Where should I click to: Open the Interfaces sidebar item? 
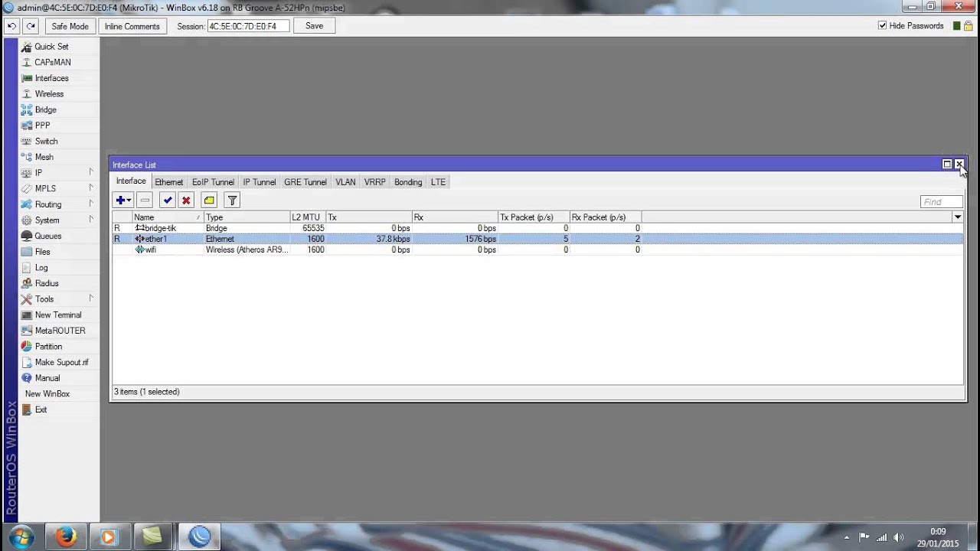(x=51, y=78)
